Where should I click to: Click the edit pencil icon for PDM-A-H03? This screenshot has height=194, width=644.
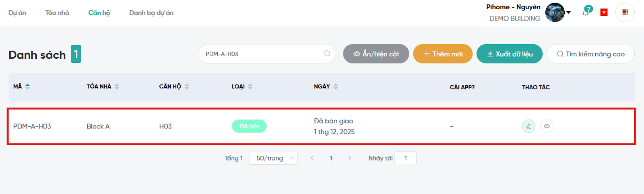coord(528,126)
